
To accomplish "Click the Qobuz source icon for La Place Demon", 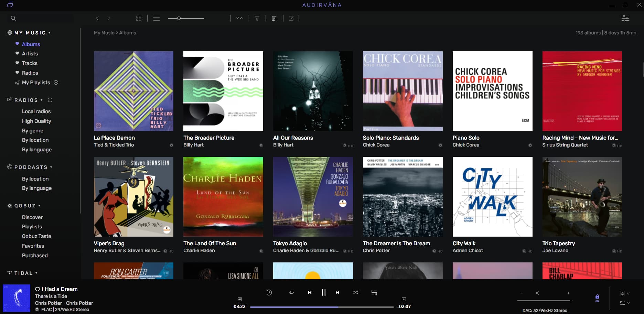I will coord(171,145).
